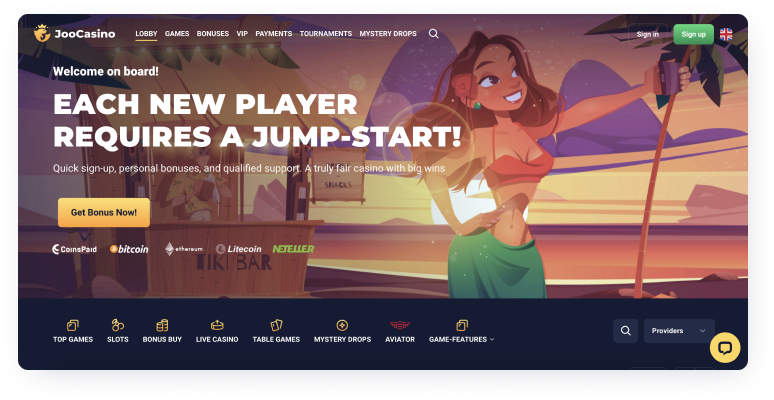Click the Sign in button
The width and height of the screenshot is (774, 400).
click(x=648, y=34)
